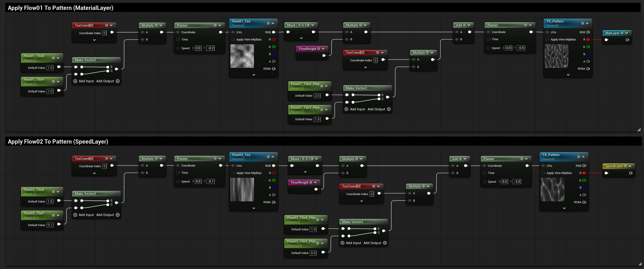This screenshot has width=644, height=269.
Task: Click blue B output pin of Flow01_Tex
Action: click(274, 54)
